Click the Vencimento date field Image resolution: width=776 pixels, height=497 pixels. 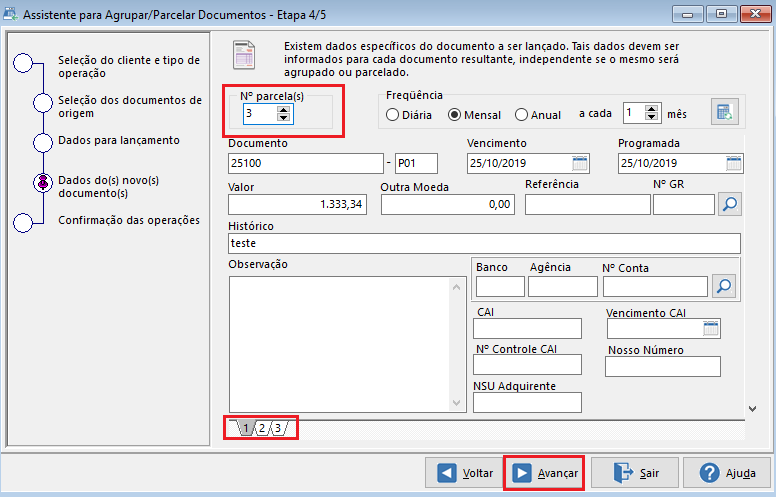point(528,163)
